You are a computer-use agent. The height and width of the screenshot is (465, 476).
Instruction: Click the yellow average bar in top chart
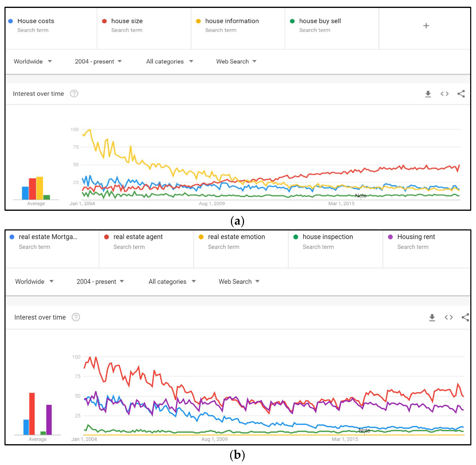point(40,188)
